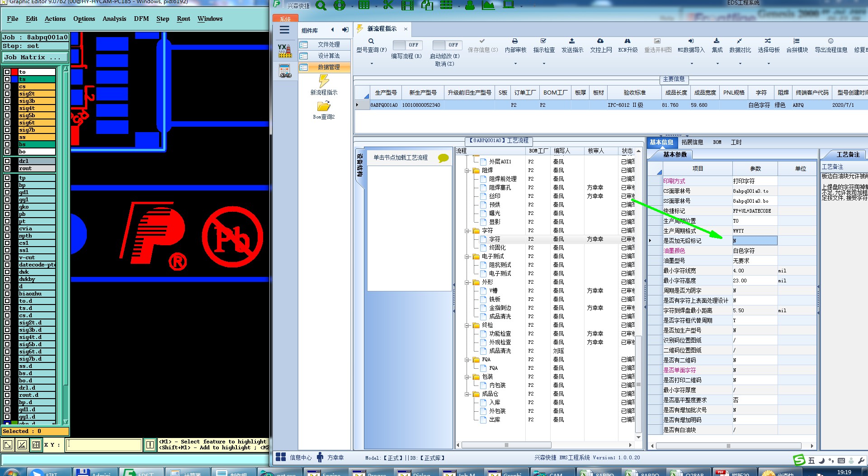
Task: Open the Bom查询2 folder icon
Action: coord(324,106)
